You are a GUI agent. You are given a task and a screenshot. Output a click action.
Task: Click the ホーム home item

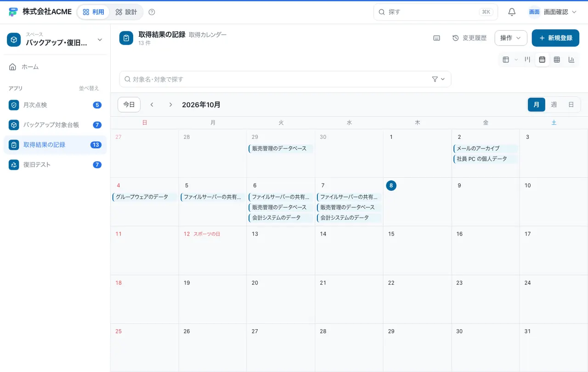click(x=55, y=67)
